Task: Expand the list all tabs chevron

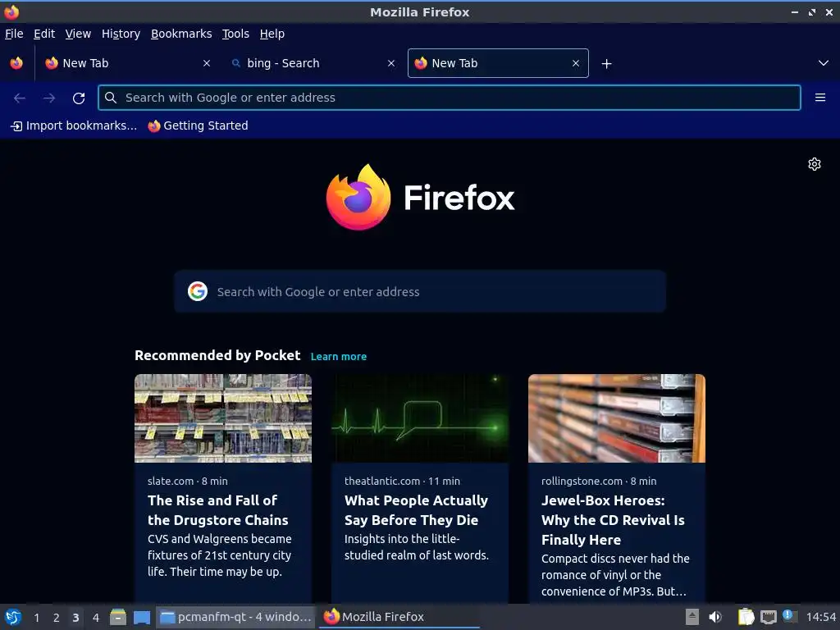Action: click(824, 63)
